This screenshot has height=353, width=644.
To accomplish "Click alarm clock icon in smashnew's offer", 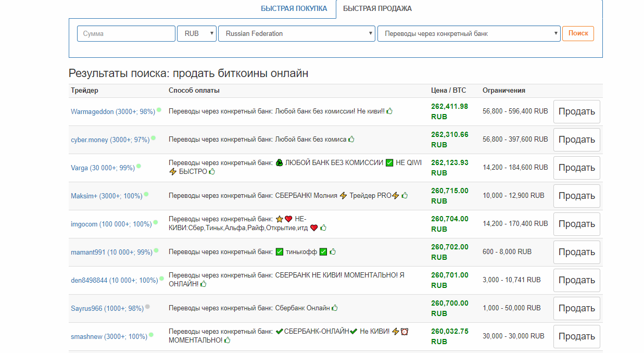I will (x=404, y=331).
